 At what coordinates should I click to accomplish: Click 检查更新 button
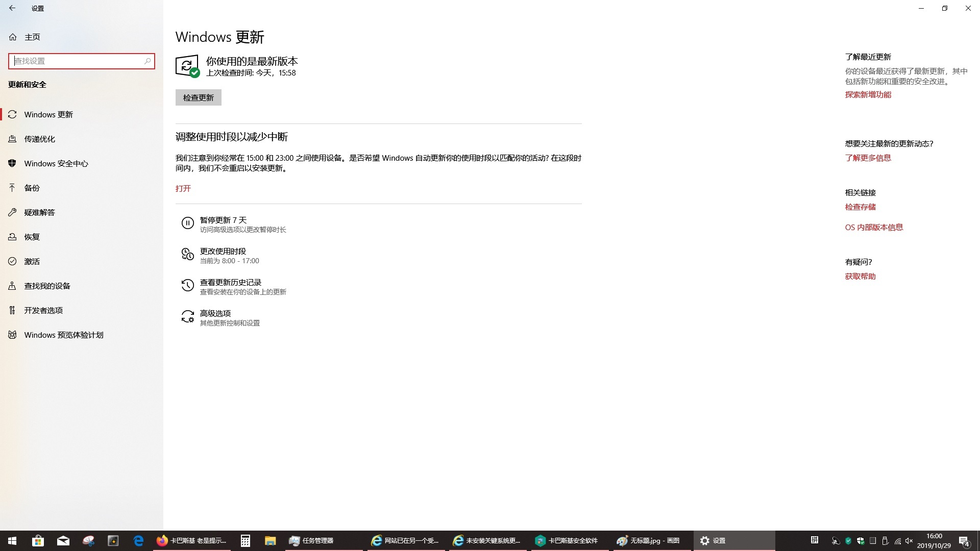[199, 98]
